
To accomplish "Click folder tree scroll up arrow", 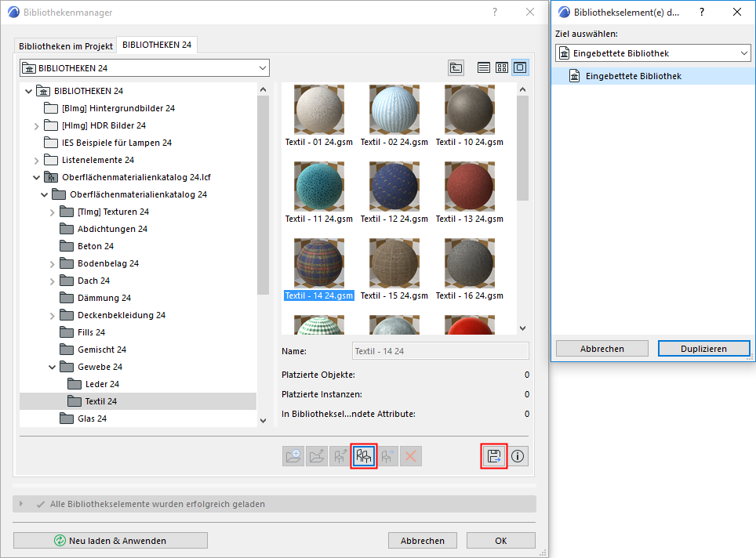I will tap(264, 89).
